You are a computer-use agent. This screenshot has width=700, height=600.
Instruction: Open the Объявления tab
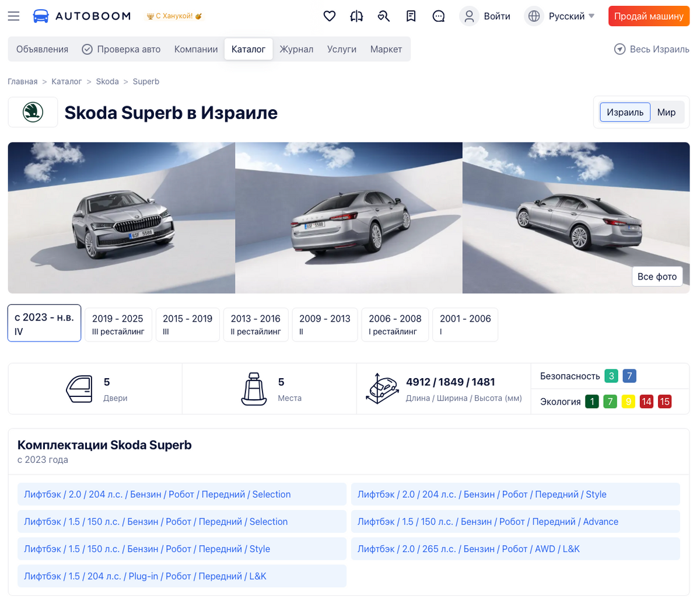[42, 49]
